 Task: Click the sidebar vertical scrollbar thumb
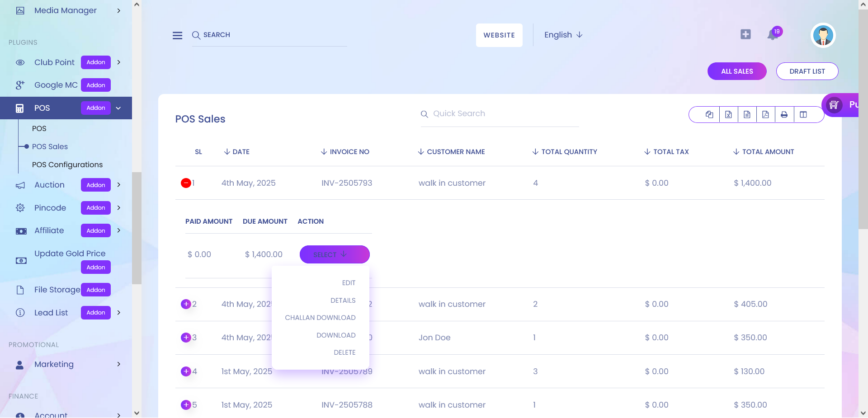(137, 228)
